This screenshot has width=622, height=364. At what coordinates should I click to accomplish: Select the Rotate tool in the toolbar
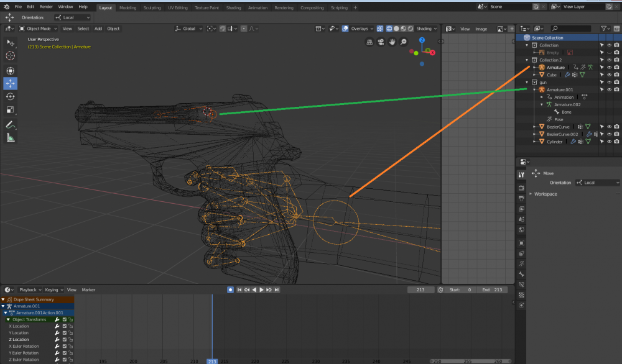coord(11,96)
